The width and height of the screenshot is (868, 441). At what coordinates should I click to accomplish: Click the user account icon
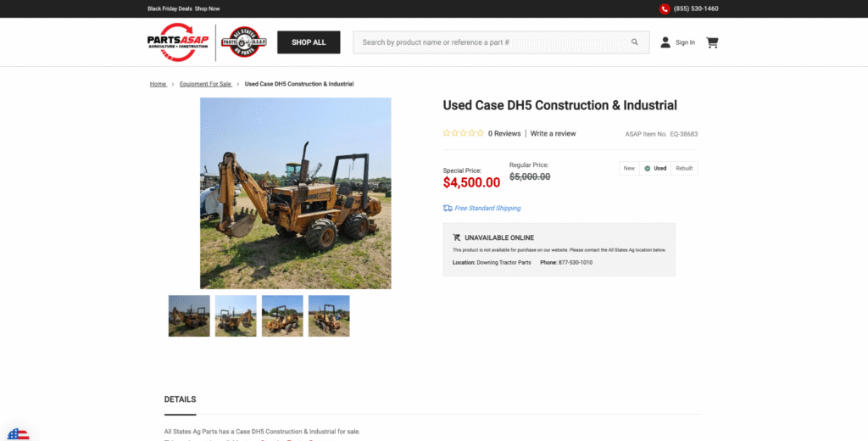[x=665, y=42]
